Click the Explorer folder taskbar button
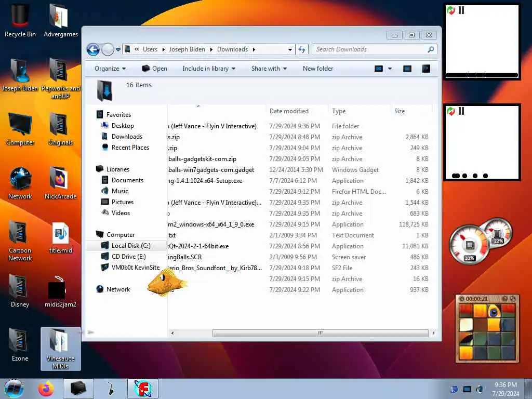 (x=78, y=389)
